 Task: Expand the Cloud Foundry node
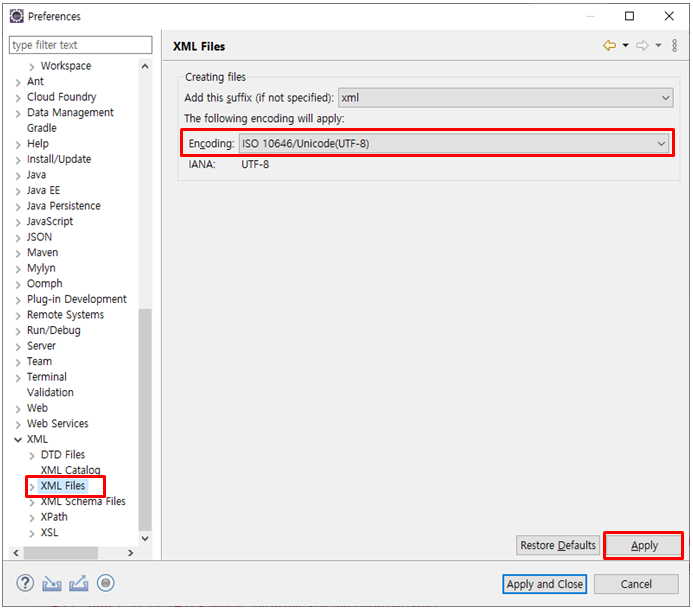18,98
